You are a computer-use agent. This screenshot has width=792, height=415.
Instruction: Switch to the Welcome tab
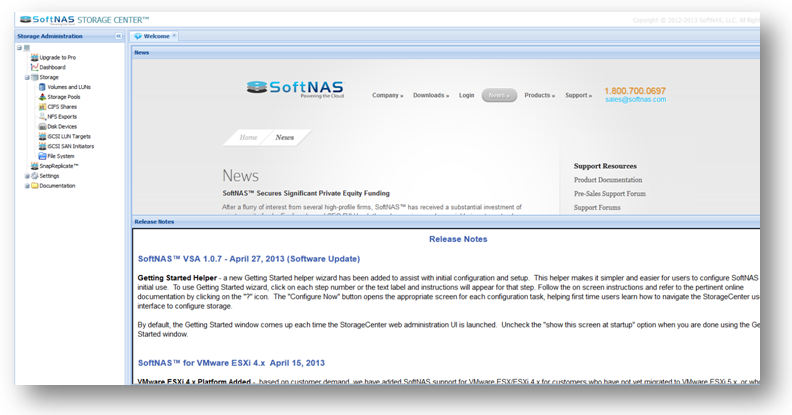click(154, 36)
